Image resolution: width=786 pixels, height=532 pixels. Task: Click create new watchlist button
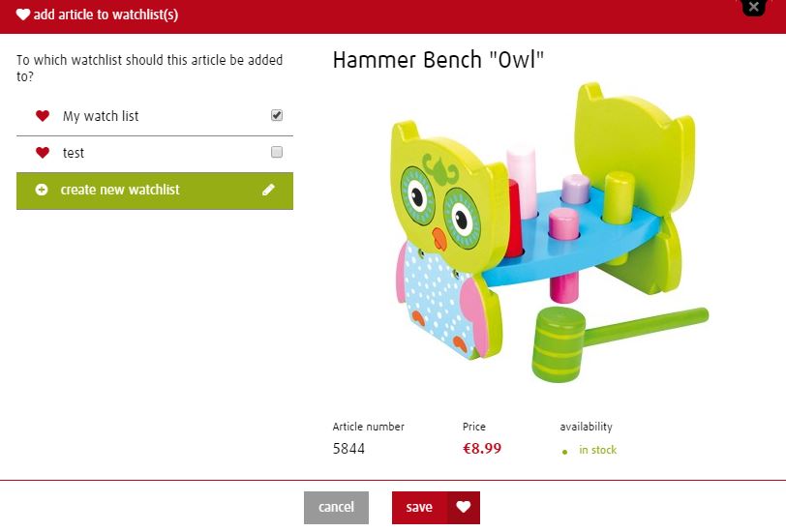tap(155, 191)
